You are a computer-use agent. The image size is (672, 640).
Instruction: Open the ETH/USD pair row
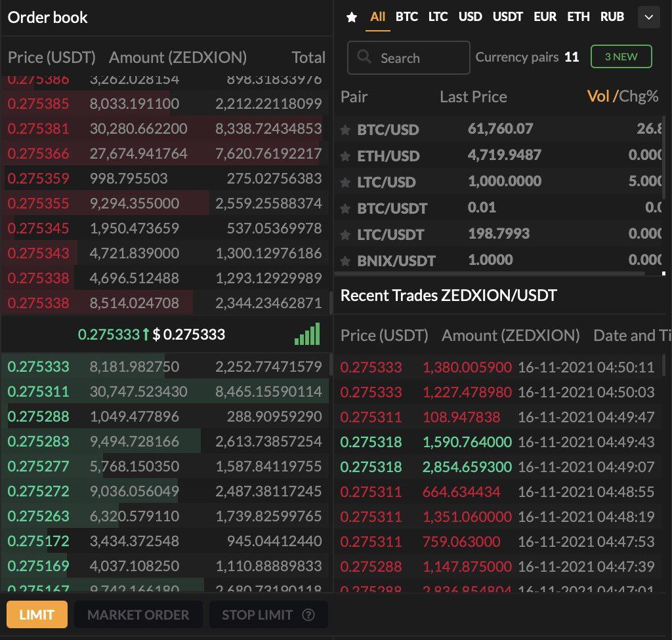(x=498, y=155)
